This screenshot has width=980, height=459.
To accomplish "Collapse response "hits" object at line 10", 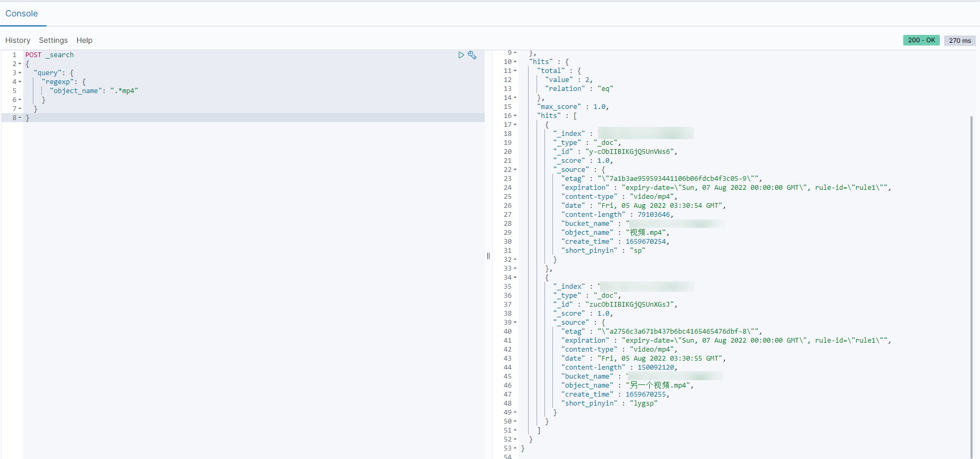I will [x=515, y=62].
